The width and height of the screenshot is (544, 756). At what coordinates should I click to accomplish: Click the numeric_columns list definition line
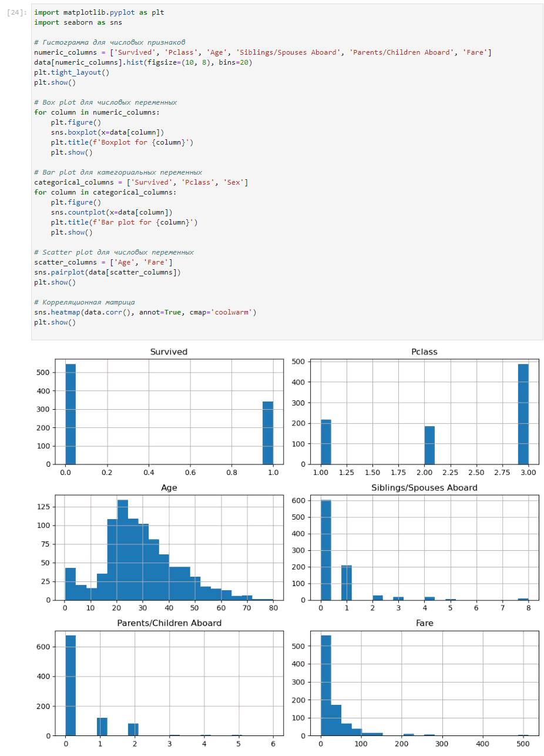click(262, 52)
